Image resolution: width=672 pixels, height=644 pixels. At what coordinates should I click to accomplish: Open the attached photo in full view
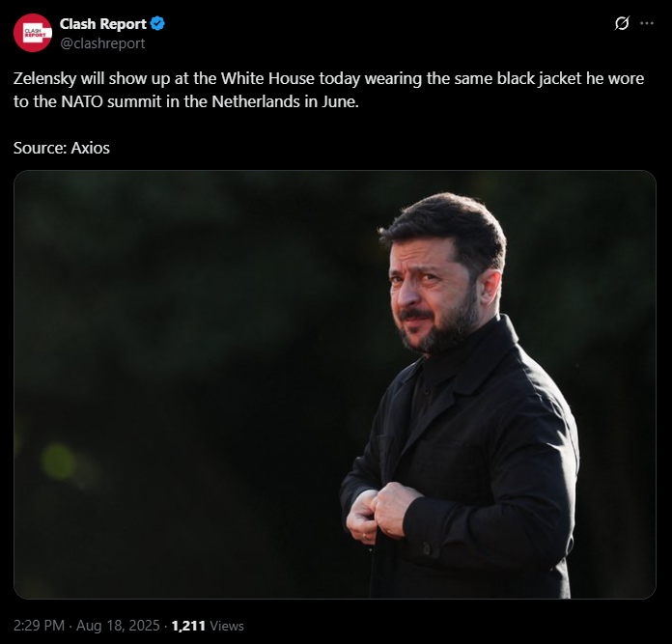(335, 384)
